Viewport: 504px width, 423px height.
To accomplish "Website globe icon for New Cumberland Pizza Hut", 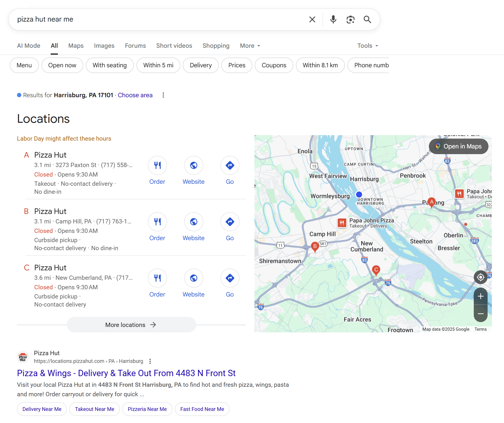I will 193,278.
